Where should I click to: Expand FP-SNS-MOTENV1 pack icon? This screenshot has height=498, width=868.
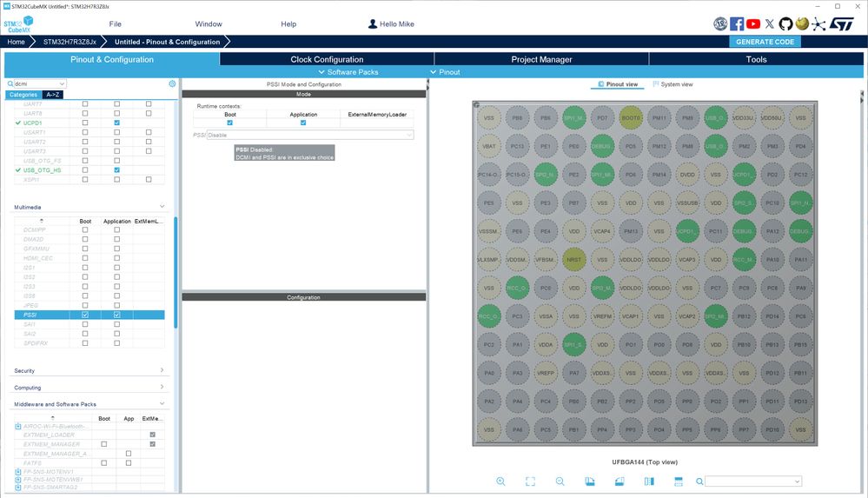click(x=17, y=472)
